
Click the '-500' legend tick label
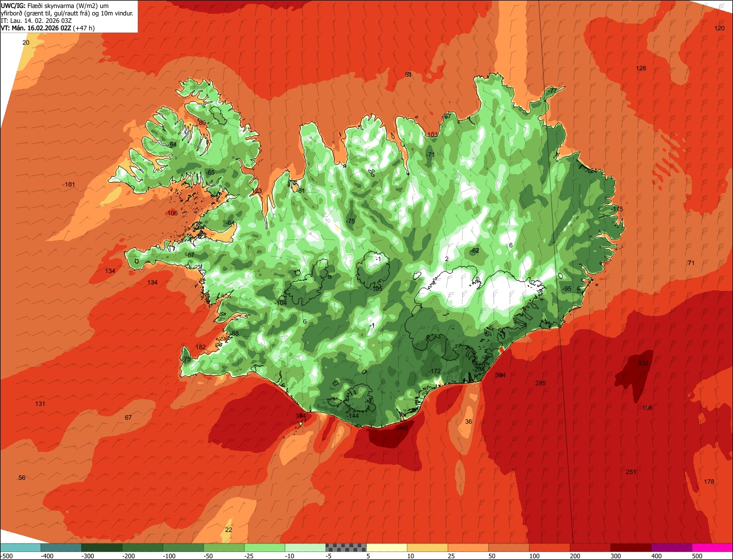pos(6,555)
